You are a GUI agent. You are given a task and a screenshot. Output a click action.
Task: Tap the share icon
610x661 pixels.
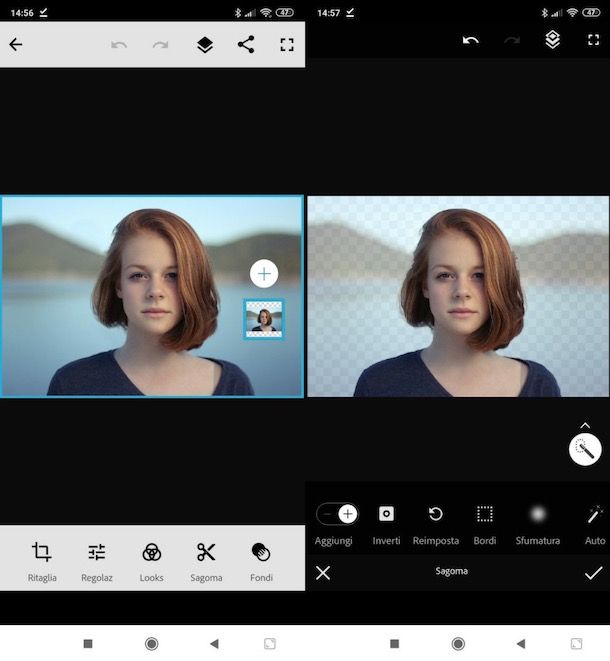[x=246, y=45]
